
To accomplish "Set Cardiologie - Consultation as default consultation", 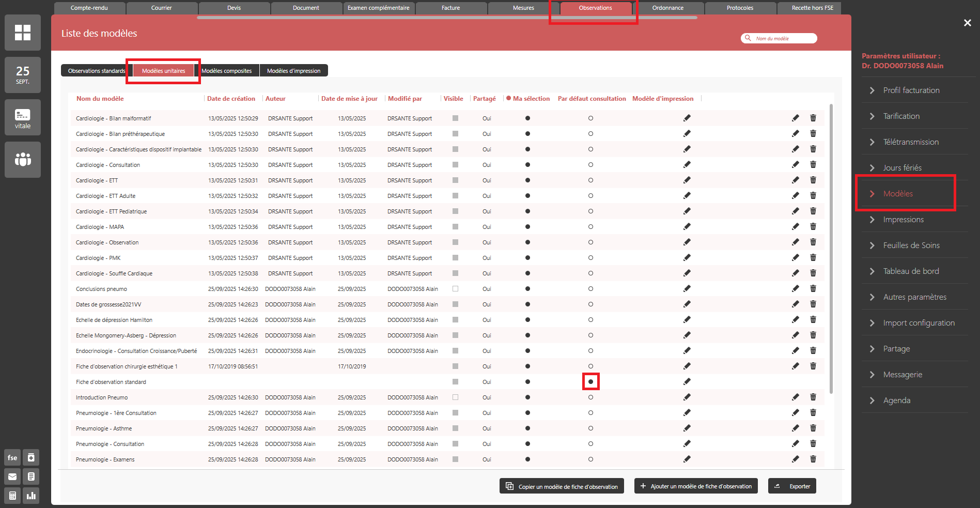I will (x=590, y=165).
